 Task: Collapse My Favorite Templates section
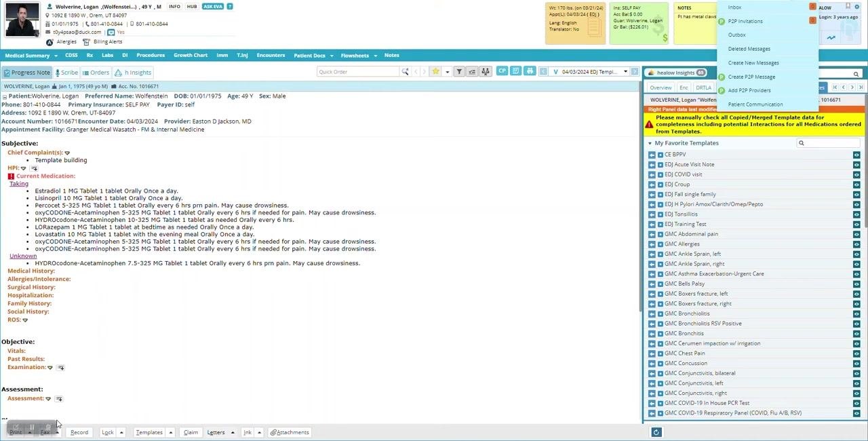650,143
